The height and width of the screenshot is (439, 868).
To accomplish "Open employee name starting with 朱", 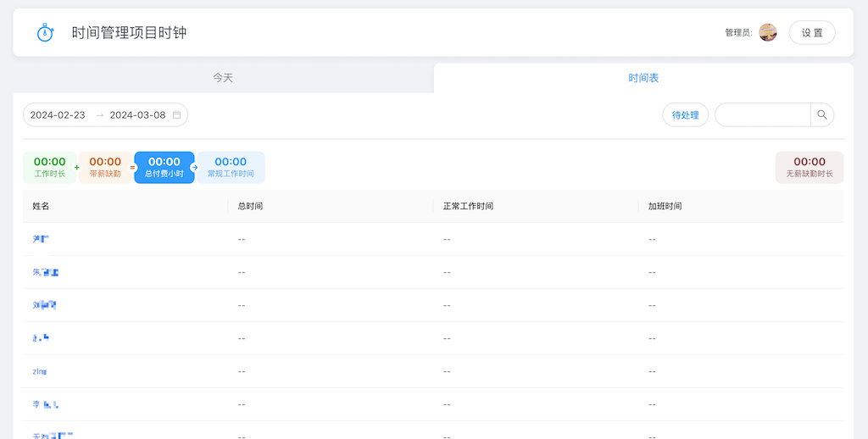I will 46,272.
